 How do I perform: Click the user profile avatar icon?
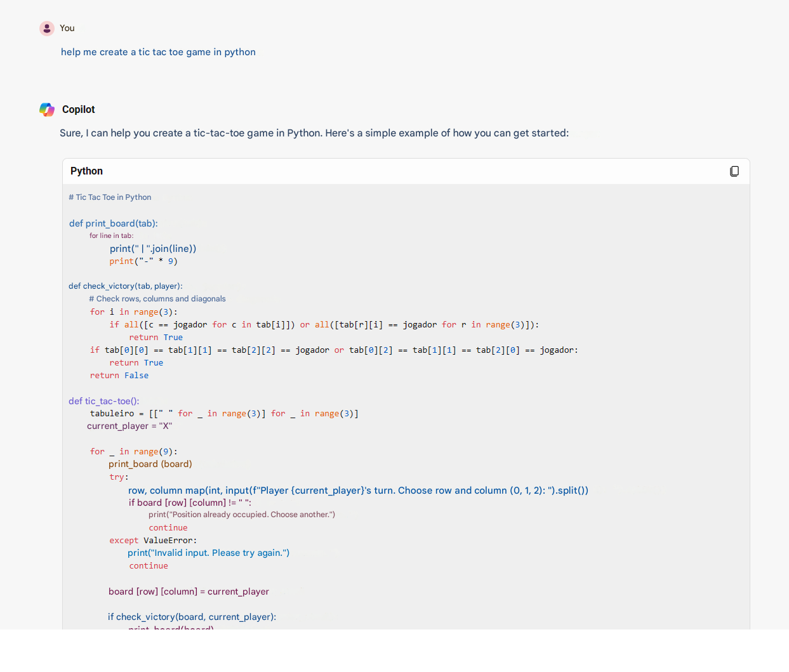click(x=47, y=29)
